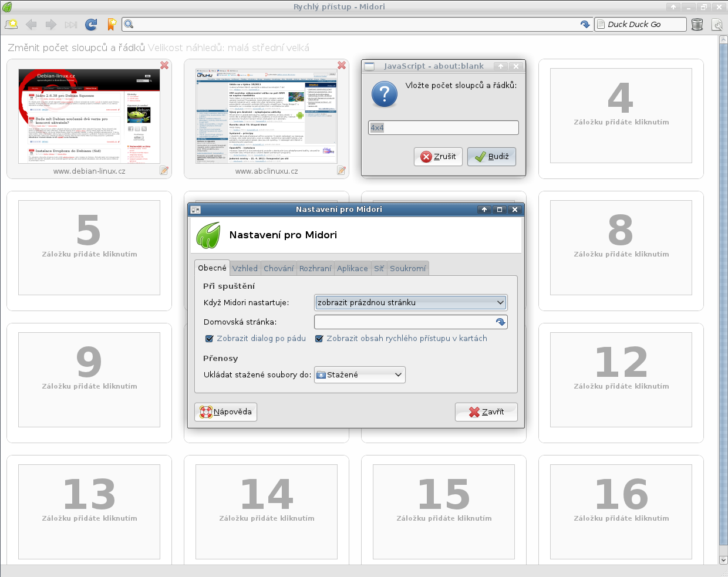This screenshot has height=577, width=728.
Task: Set thumbnail size to velká
Action: point(297,48)
